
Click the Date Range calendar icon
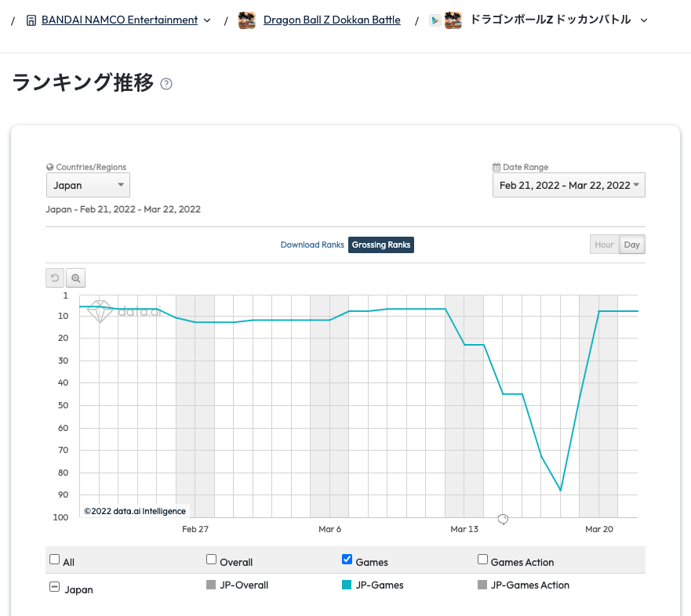click(496, 167)
